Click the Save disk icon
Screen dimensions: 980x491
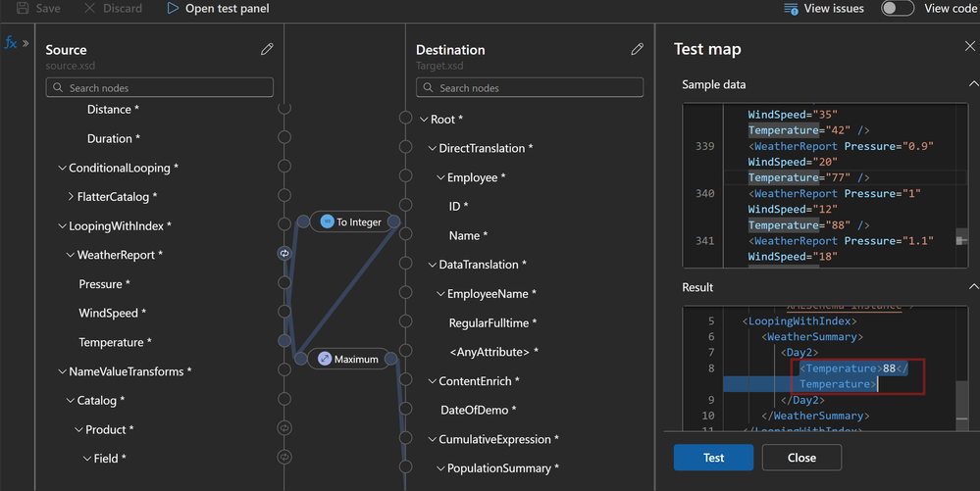coord(23,8)
